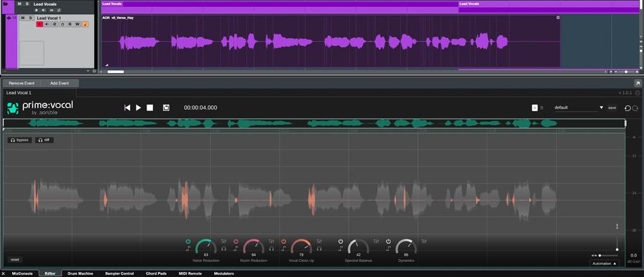This screenshot has height=277, width=644.
Task: Switch to Sampler Control tab
Action: [119, 273]
